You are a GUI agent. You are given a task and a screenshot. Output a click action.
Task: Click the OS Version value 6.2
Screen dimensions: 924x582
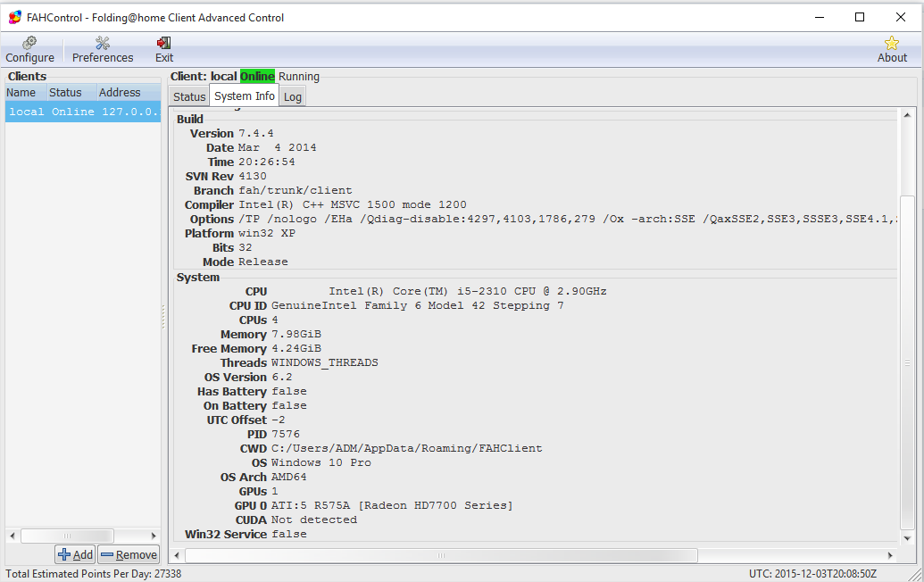[282, 377]
